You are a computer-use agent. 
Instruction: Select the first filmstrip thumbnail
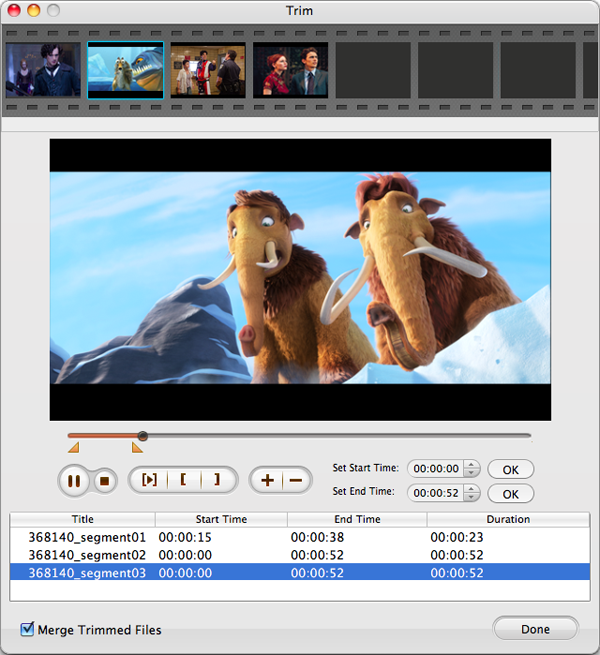[x=43, y=69]
